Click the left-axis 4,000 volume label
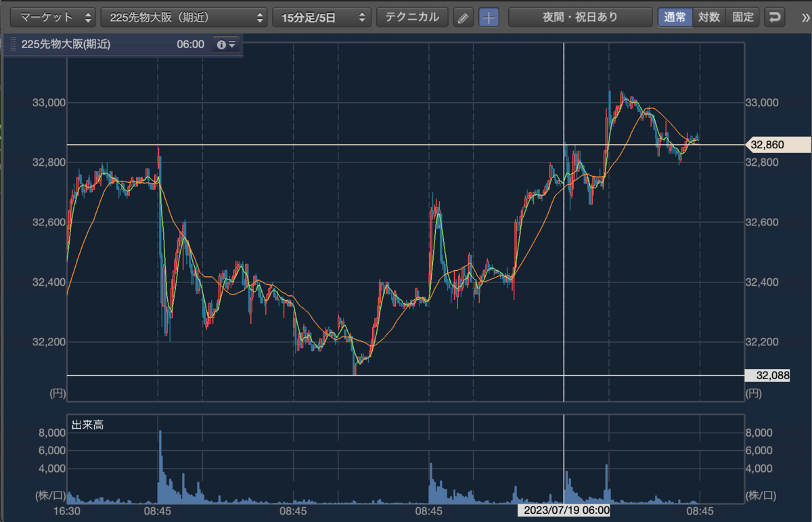Image resolution: width=812 pixels, height=522 pixels. (x=51, y=468)
